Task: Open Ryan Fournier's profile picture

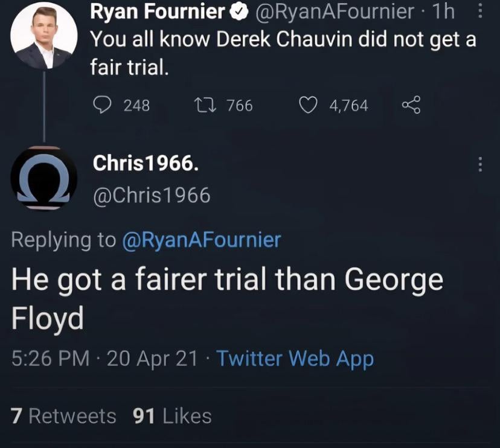Action: (44, 36)
